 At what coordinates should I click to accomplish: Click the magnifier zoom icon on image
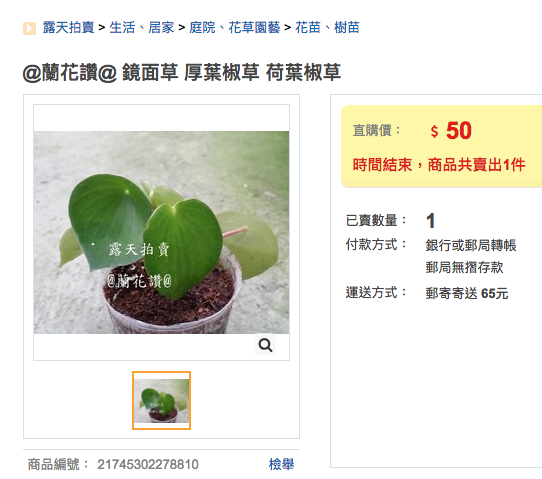tap(265, 344)
